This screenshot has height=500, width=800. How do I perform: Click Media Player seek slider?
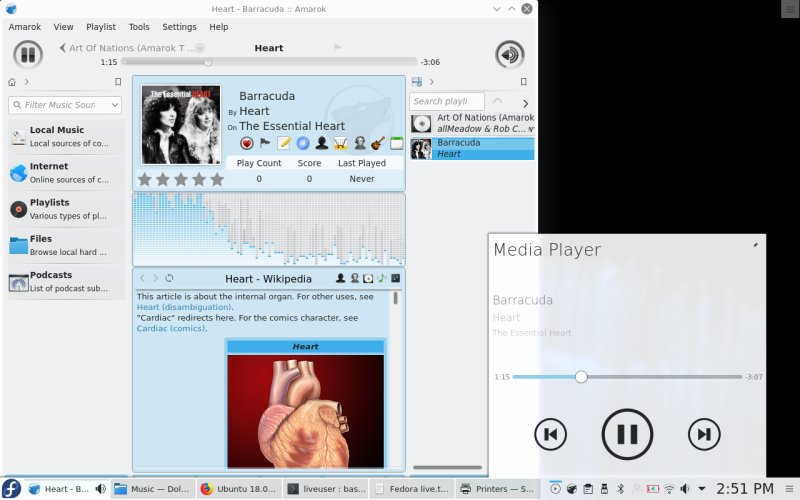[627, 377]
